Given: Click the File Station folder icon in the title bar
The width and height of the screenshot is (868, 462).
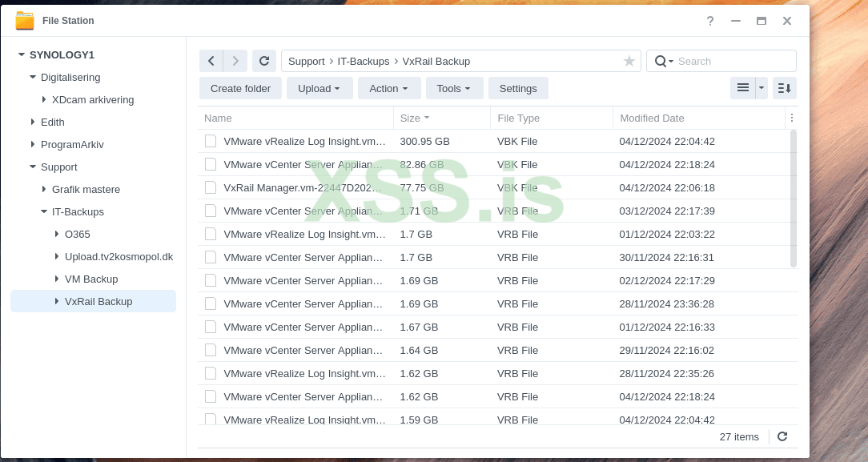Looking at the screenshot, I should click(25, 21).
